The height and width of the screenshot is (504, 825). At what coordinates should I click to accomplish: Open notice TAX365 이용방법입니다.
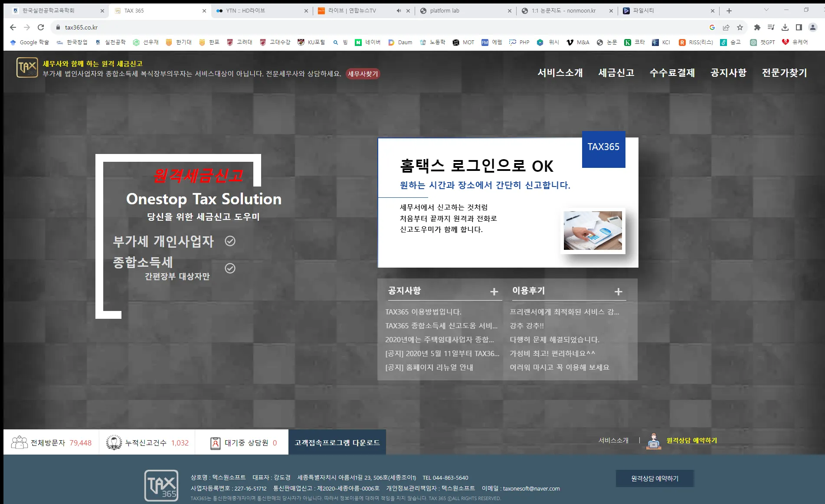(x=423, y=312)
